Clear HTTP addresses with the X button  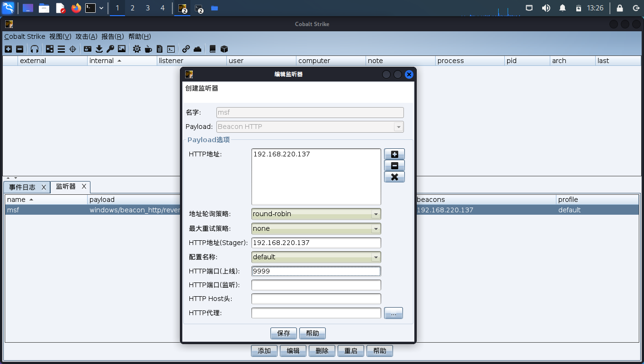[394, 177]
